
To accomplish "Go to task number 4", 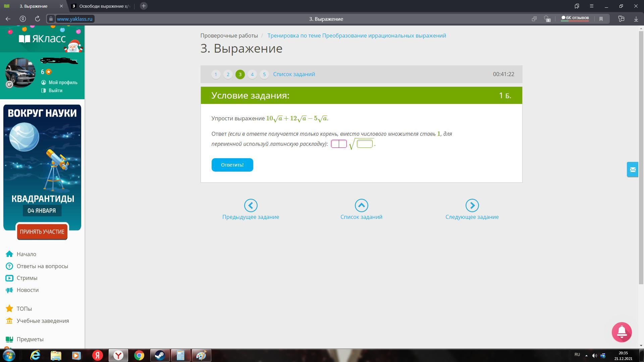I will pyautogui.click(x=252, y=74).
